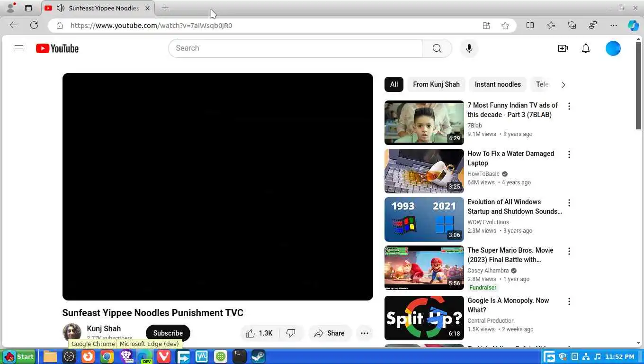View site information lock icon

(59, 26)
